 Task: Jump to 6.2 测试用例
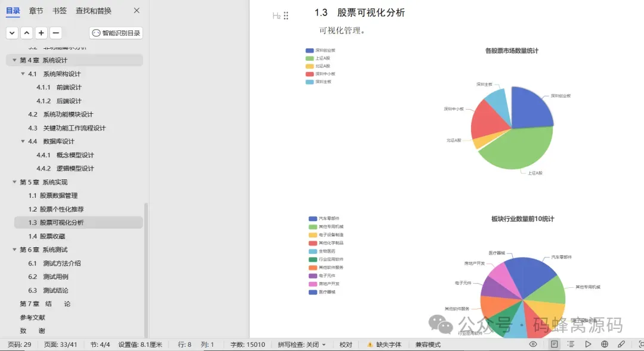pos(48,277)
